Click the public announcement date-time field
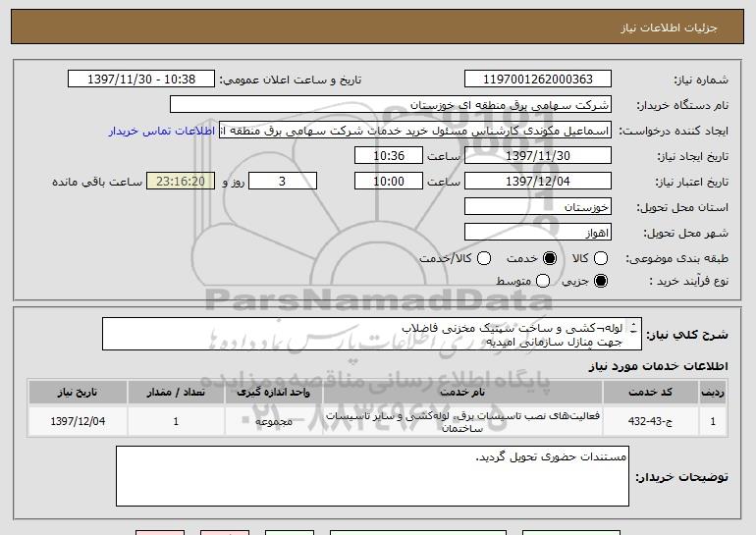 (142, 80)
